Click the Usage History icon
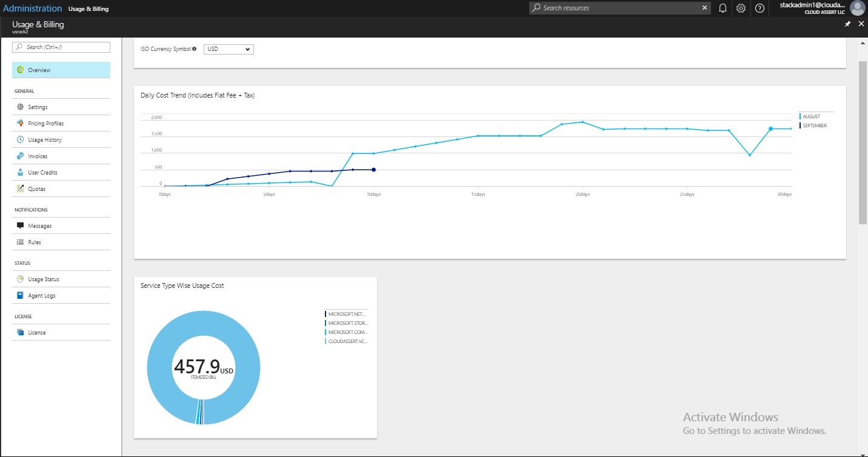 pyautogui.click(x=20, y=140)
